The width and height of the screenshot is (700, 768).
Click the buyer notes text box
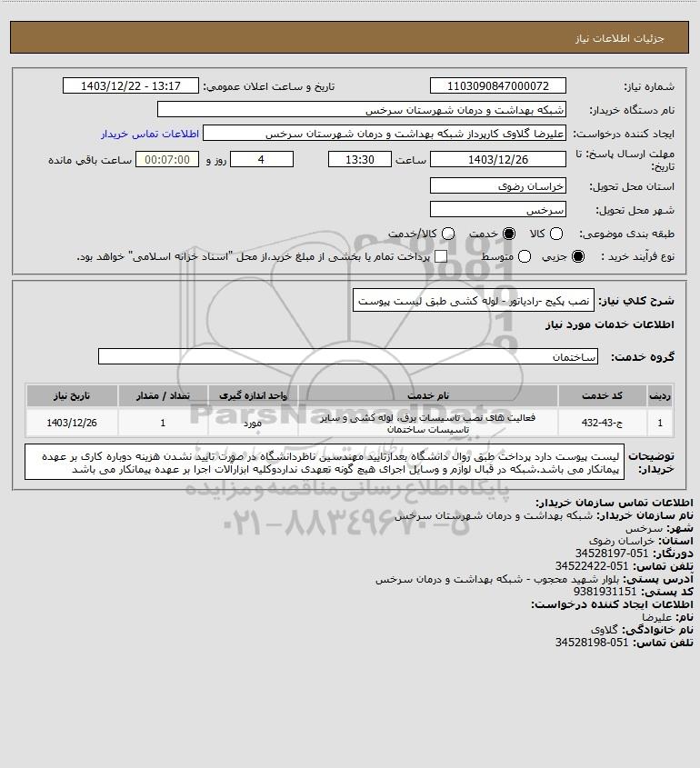coord(325,462)
